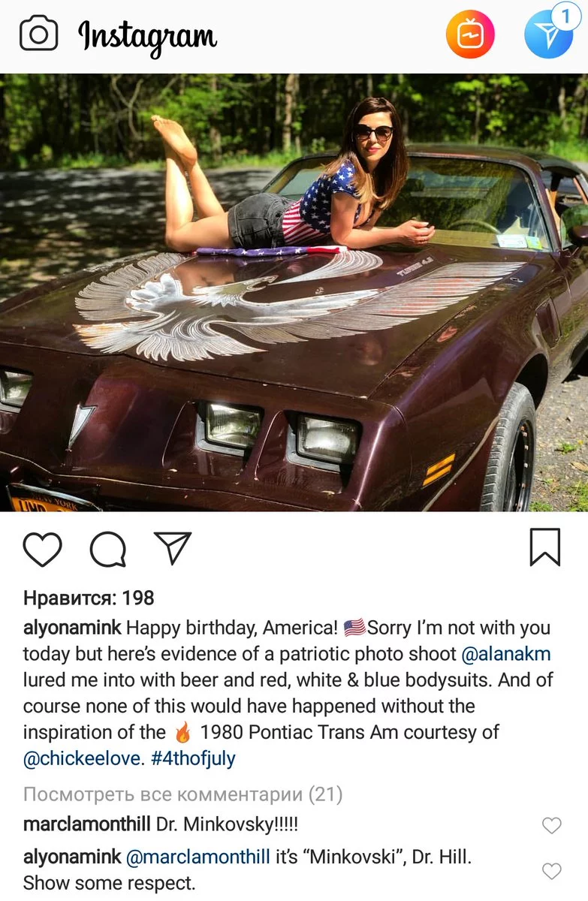Viewport: 588px width, 901px height.
Task: Open the @chickeelove profile mention
Action: (82, 758)
